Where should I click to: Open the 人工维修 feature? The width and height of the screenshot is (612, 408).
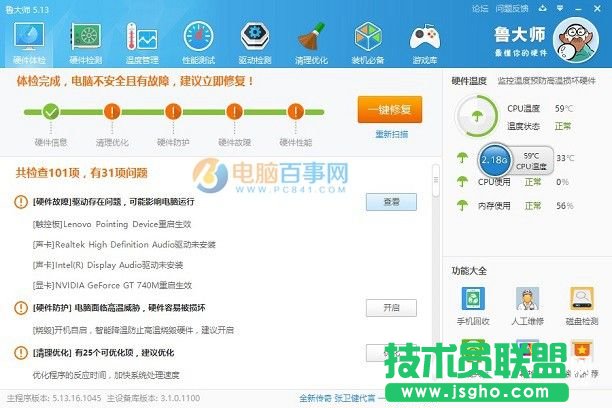527,306
